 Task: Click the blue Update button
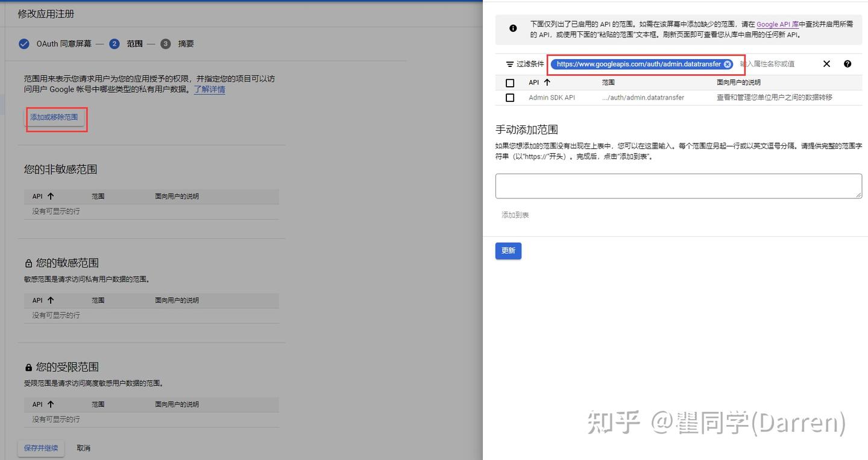tap(508, 251)
